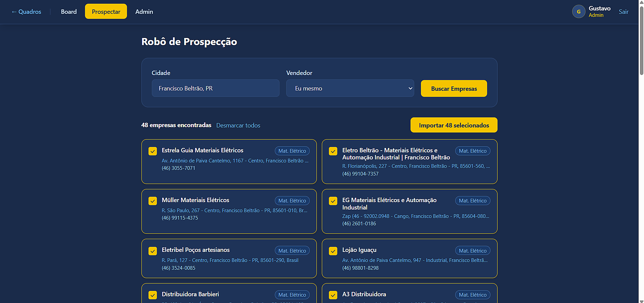644x303 pixels.
Task: Click phone number (46) 3524-0085
Action: click(x=178, y=268)
